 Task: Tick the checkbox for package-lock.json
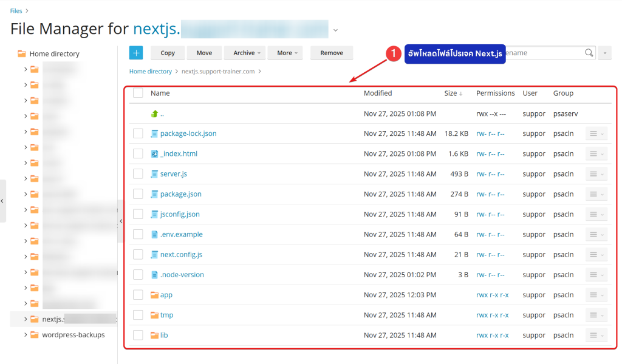tap(138, 133)
